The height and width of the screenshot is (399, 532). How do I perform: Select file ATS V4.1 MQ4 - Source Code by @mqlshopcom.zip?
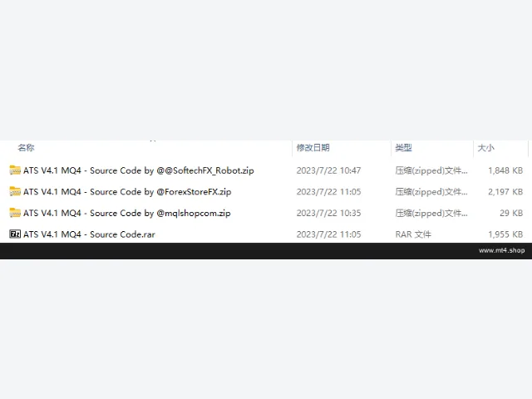pos(127,213)
